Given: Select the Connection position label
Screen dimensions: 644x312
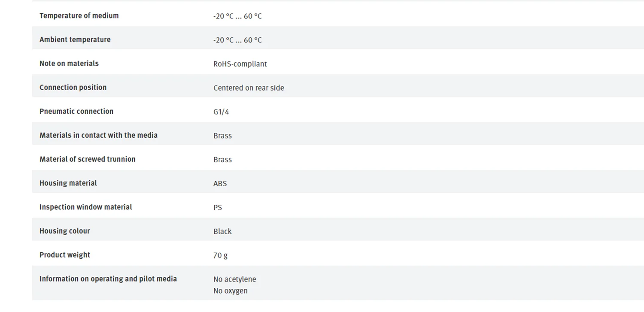Looking at the screenshot, I should [x=73, y=87].
